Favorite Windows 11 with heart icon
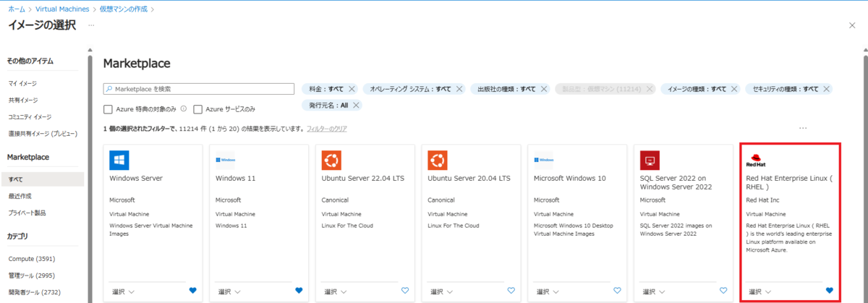 (x=299, y=291)
